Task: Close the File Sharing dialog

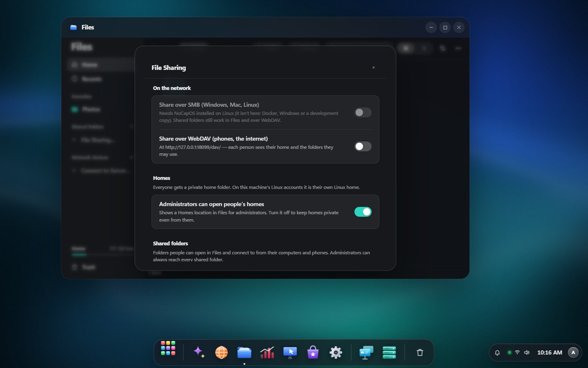Action: [374, 67]
